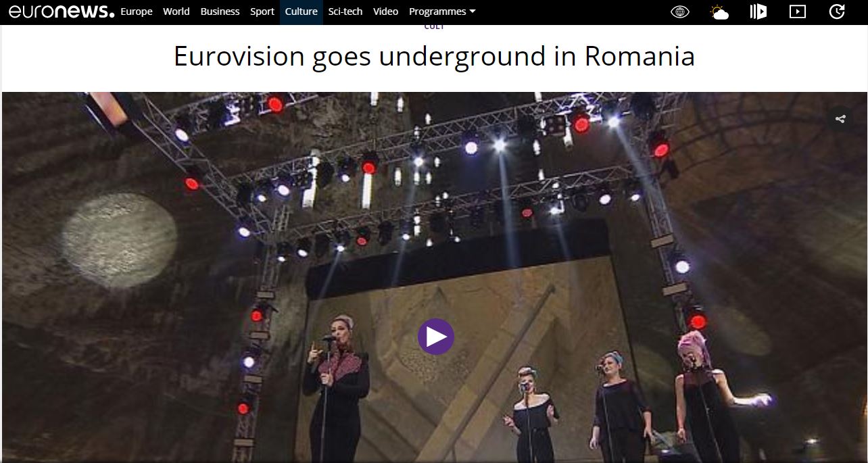Open the live video player icon
This screenshot has width=868, height=463.
click(x=798, y=11)
